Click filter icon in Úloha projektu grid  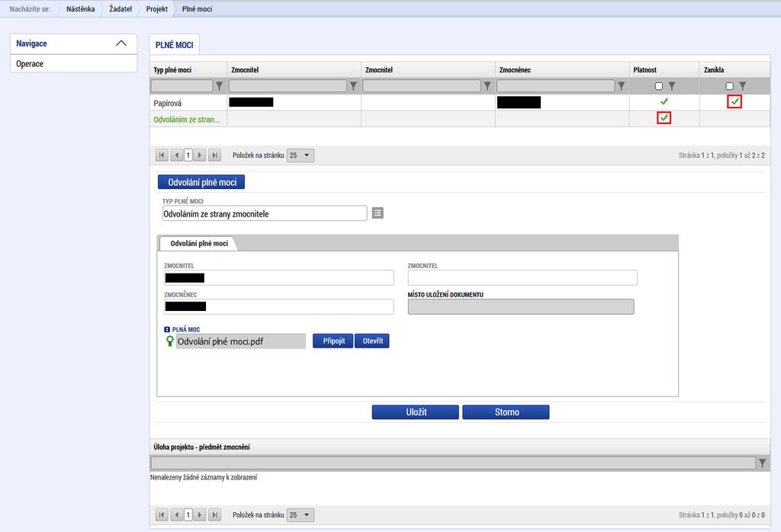762,463
